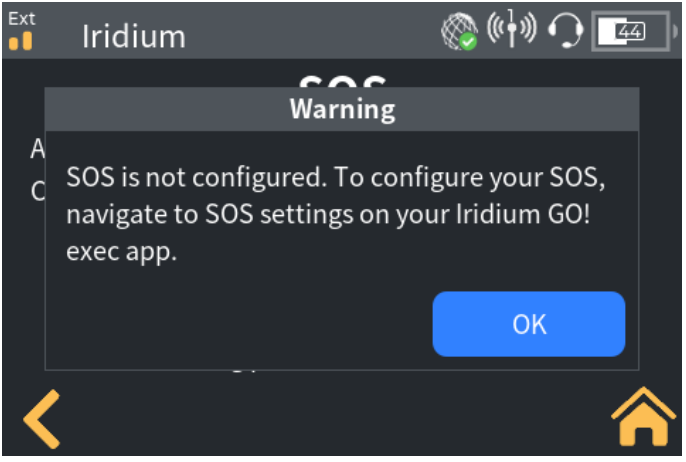Viewport: 686px width, 462px height.
Task: Click the Warning dialog title bar
Action: click(x=342, y=109)
